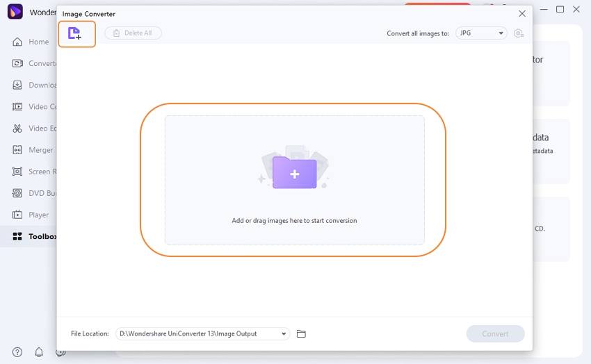Screen dimensions: 591x364
Task: Open notifications bell icon
Action: click(x=39, y=352)
